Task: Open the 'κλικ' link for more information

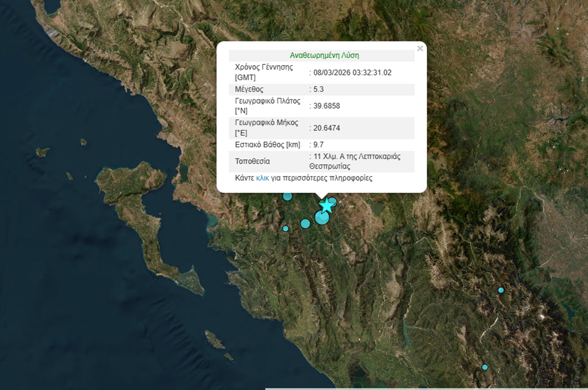Action: (262, 178)
